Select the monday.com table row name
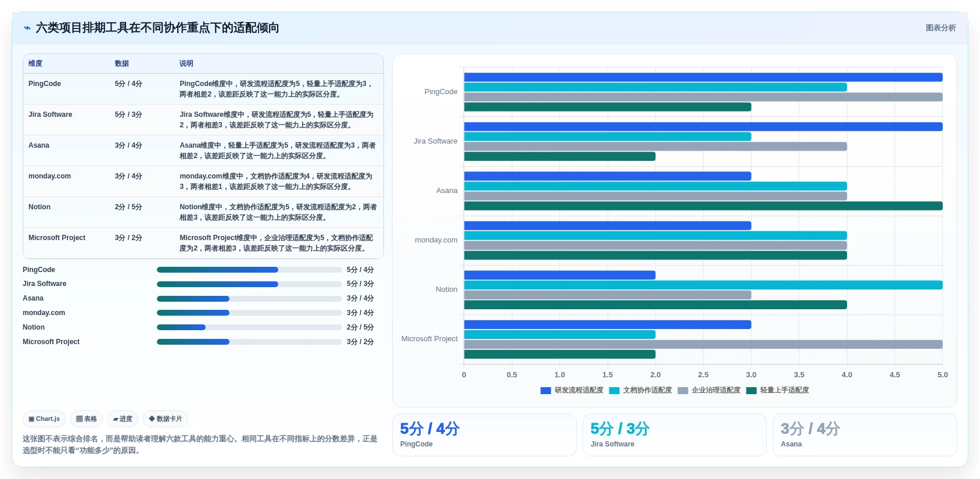The image size is (980, 479). pos(50,176)
